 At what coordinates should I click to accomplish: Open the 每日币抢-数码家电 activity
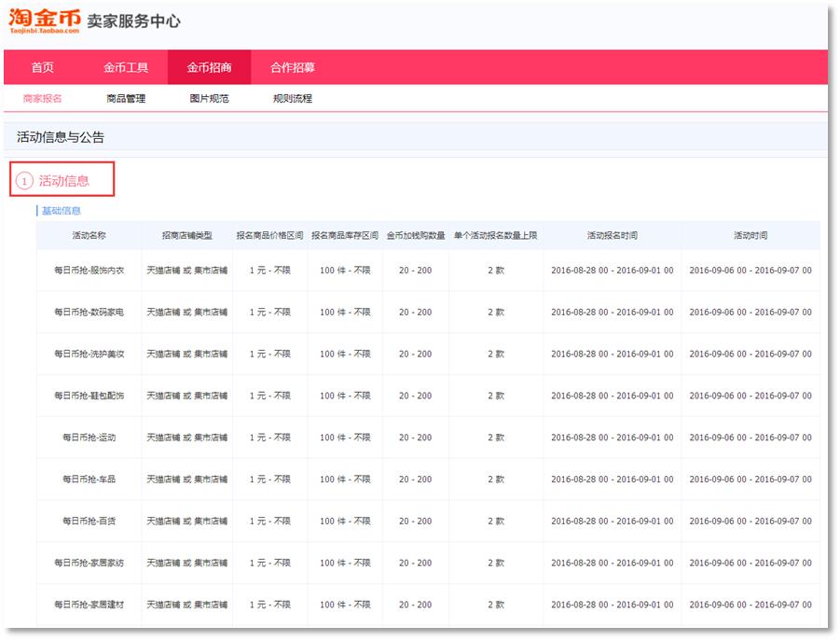pyautogui.click(x=86, y=311)
